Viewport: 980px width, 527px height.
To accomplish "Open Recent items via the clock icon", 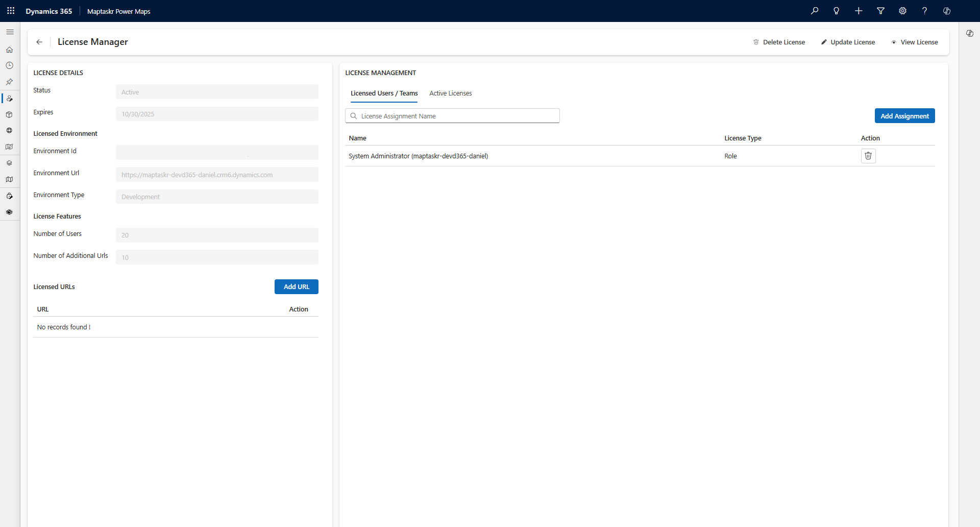I will pyautogui.click(x=9, y=65).
